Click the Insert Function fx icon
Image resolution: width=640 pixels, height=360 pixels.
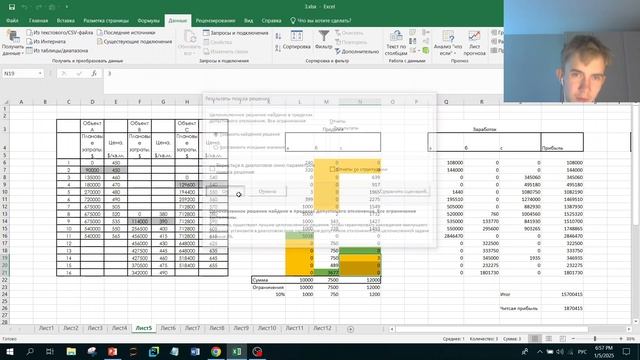(94, 73)
